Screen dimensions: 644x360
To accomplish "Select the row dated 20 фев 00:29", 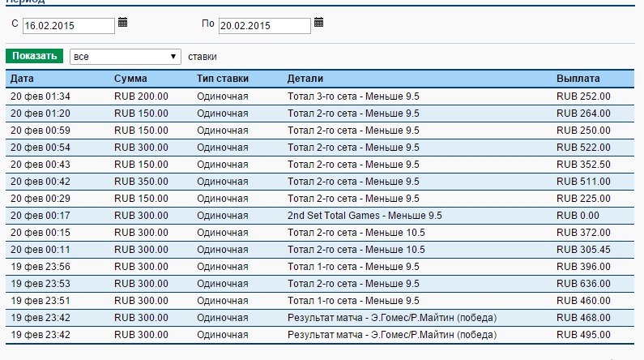I will (320, 199).
